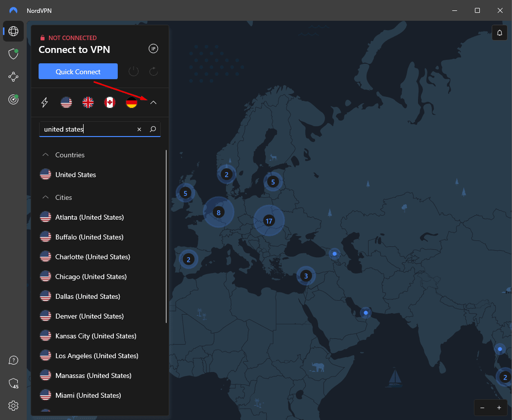Select the Canada flag shortcut

[110, 102]
